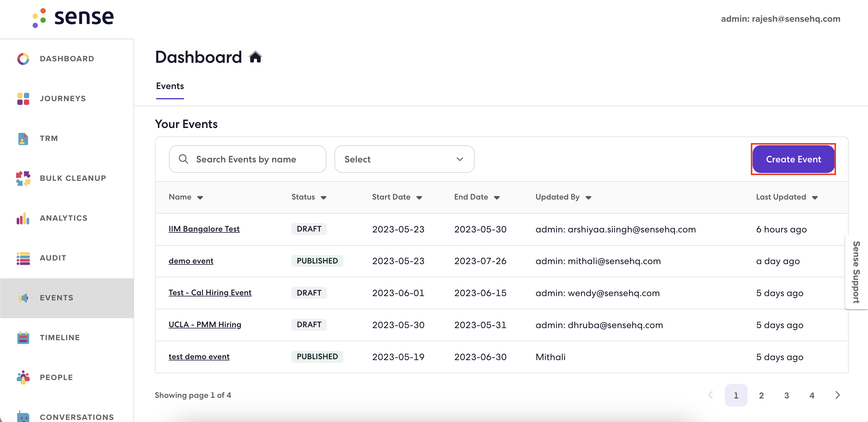Image resolution: width=868 pixels, height=422 pixels.
Task: Click the Audit list icon
Action: click(23, 258)
